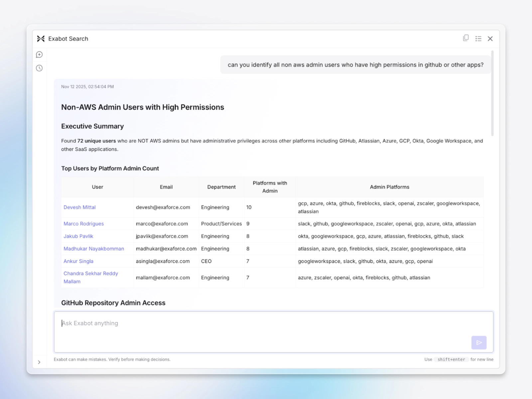The width and height of the screenshot is (532, 399).
Task: Open Jakub Pavlik user link
Action: (x=78, y=236)
